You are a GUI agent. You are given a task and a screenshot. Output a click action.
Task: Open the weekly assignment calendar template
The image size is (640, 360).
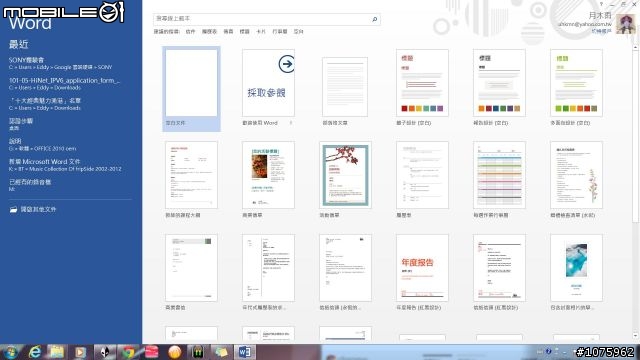pos(499,175)
